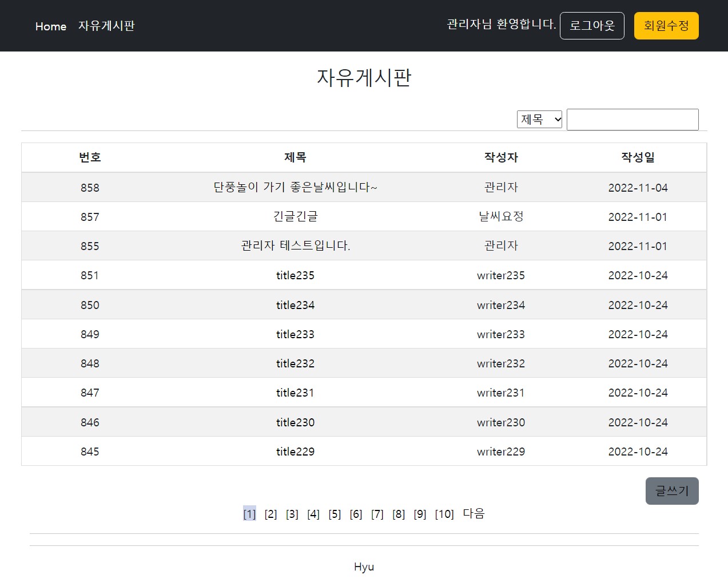Image resolution: width=728 pixels, height=586 pixels.
Task: Click the 회원수정 button
Action: click(666, 26)
